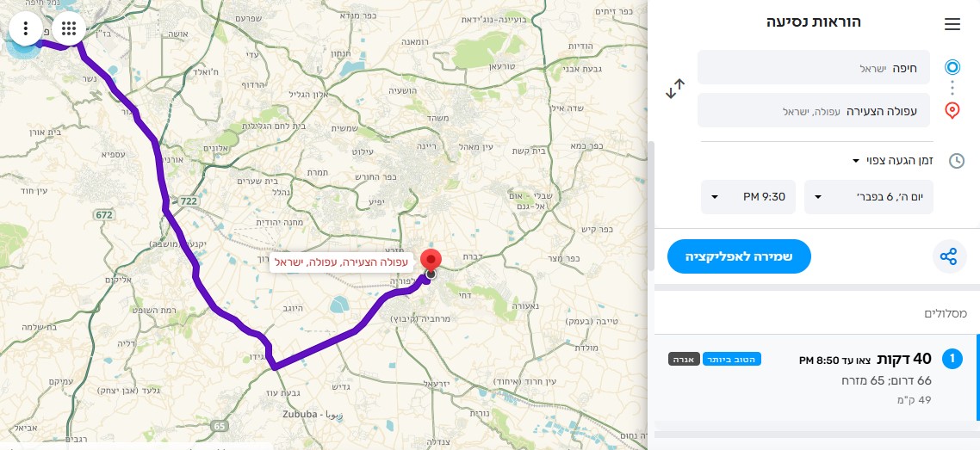Click red destination marker beside עפולה הצעירה field
Viewport: 980px width, 450px height.
coord(952,110)
